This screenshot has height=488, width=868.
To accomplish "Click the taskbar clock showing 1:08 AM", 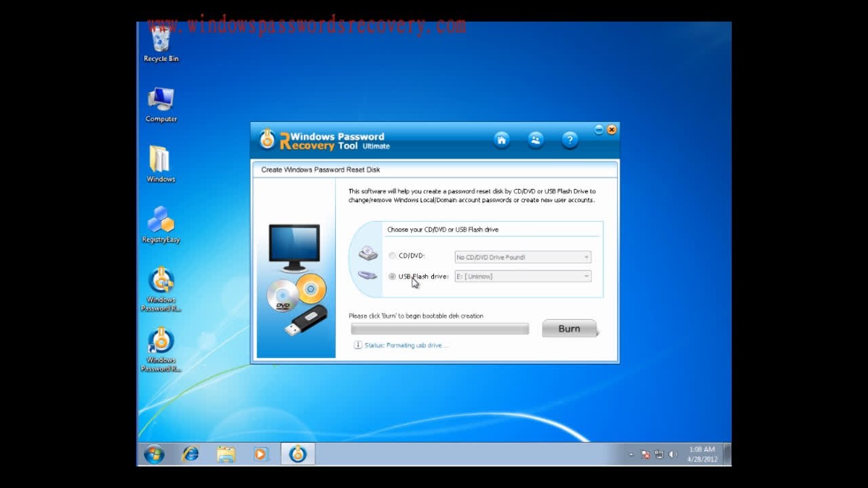I will 702,454.
